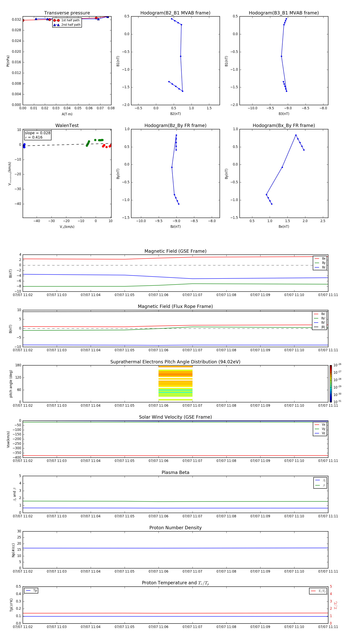Click the 'B3(nT)' axis label
The image size is (351, 644).
pos(284,114)
